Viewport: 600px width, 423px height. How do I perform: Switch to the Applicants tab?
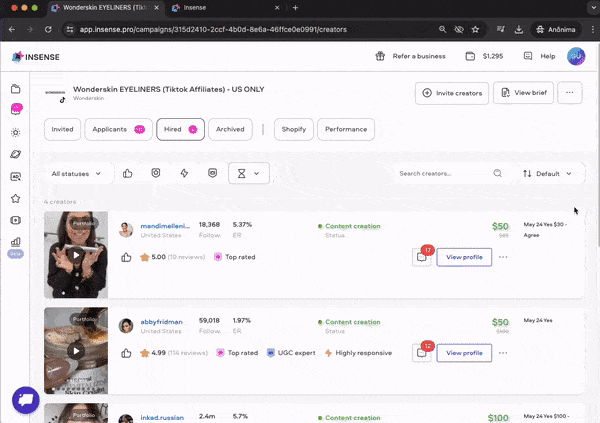pos(118,129)
